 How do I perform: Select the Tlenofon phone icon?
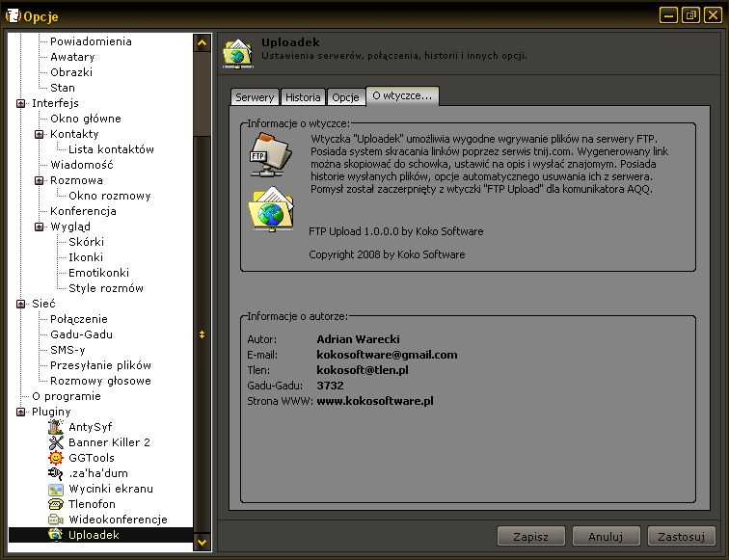click(56, 504)
